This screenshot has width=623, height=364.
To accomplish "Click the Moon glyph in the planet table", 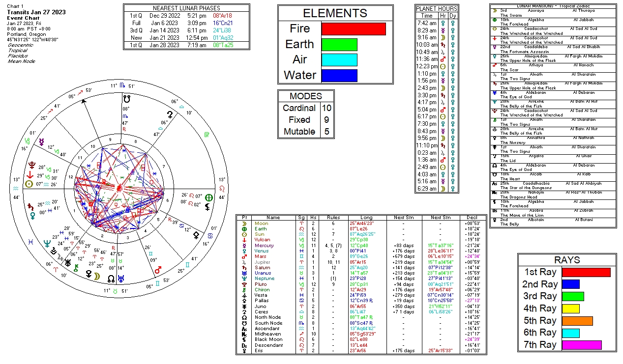I will pos(244,224).
